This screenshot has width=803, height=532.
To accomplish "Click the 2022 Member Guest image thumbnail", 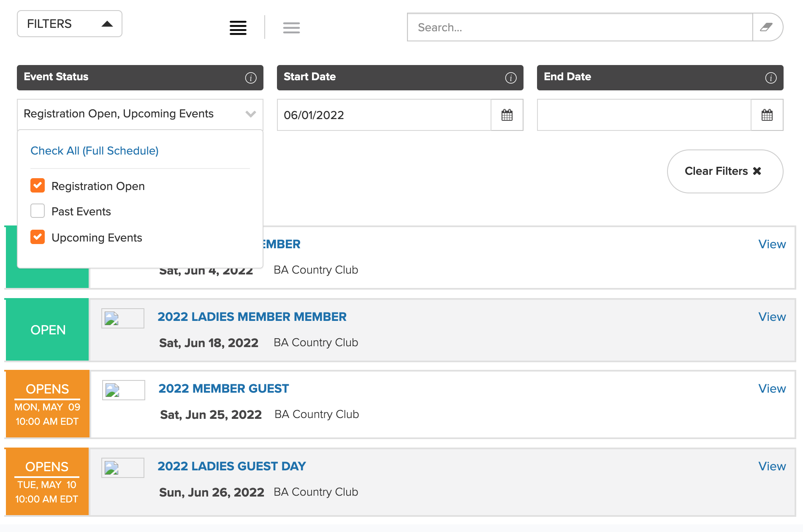I will [x=124, y=390].
